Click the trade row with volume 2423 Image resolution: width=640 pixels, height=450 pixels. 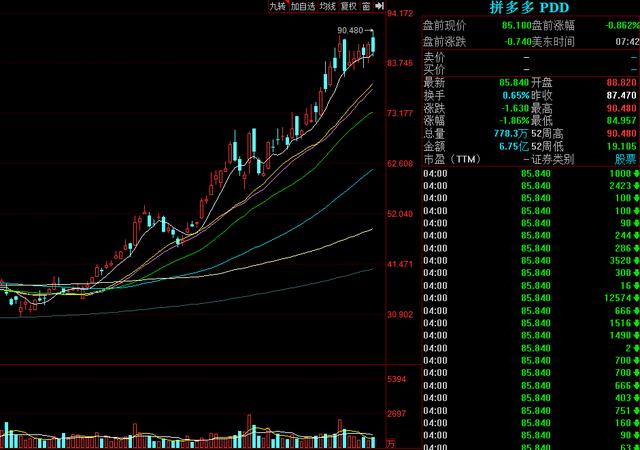pyautogui.click(x=531, y=186)
